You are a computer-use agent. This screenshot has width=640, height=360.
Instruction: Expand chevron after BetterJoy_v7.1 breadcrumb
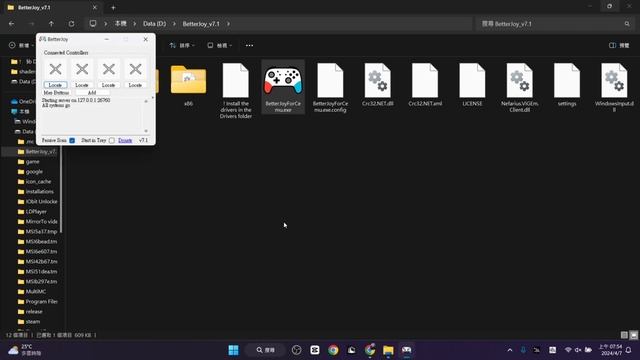point(228,24)
